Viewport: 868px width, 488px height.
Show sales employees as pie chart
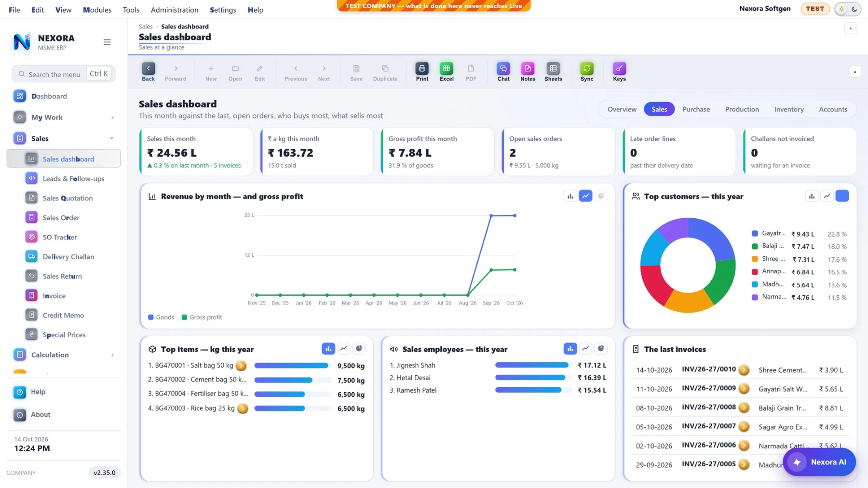pyautogui.click(x=601, y=348)
